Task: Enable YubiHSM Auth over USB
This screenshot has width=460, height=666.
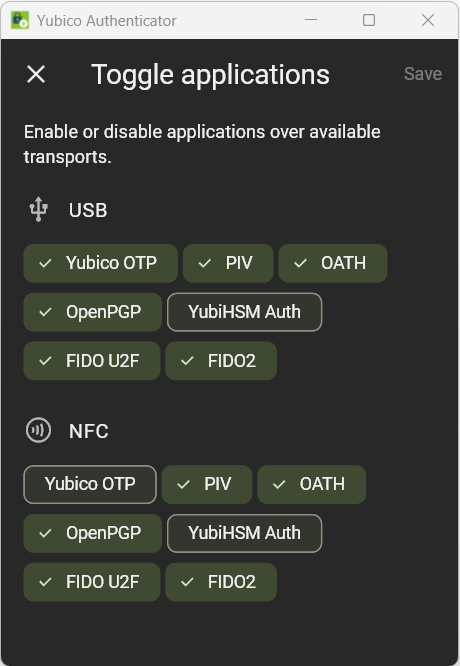Action: pyautogui.click(x=245, y=312)
